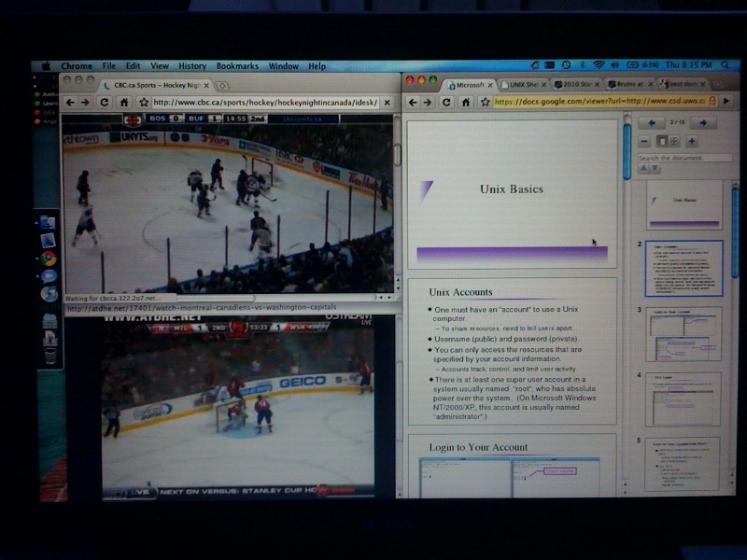Open Finder from the Dock

tap(49, 222)
